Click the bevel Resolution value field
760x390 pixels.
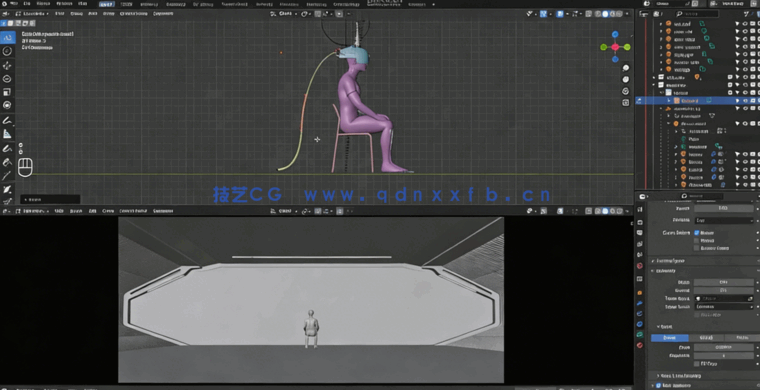724,355
